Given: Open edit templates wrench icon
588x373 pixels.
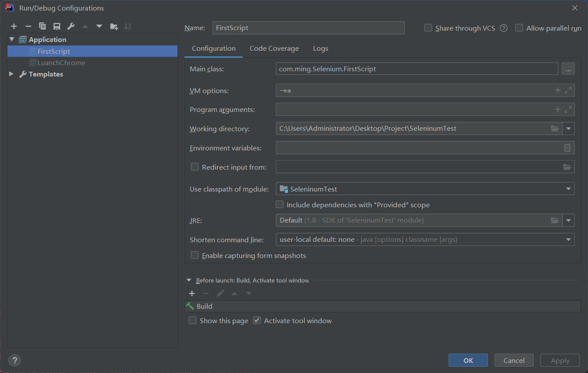Looking at the screenshot, I should (71, 27).
